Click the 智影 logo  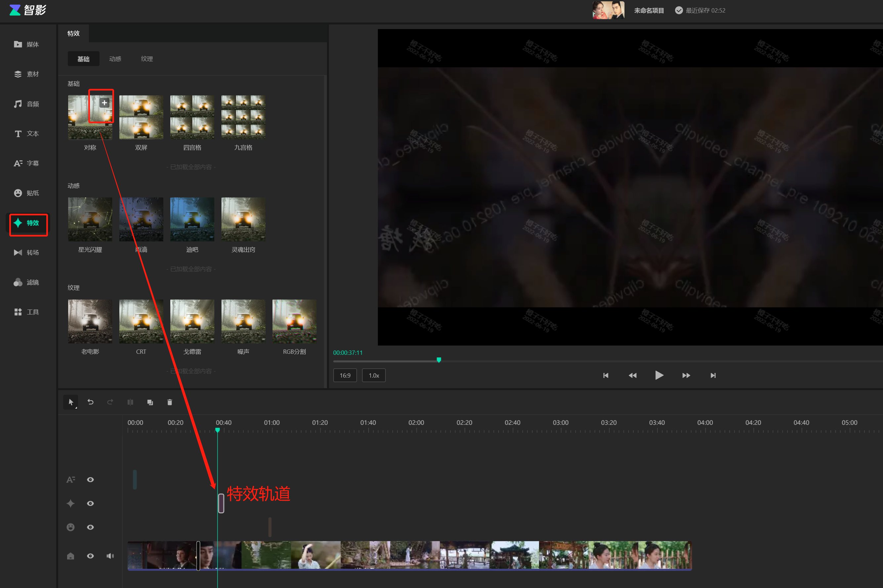click(x=27, y=10)
